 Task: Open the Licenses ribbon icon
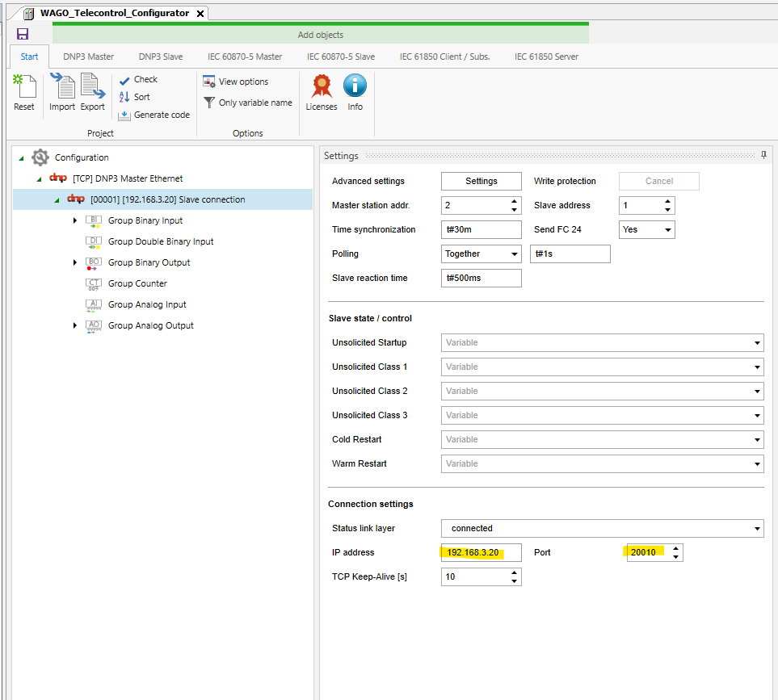(322, 92)
